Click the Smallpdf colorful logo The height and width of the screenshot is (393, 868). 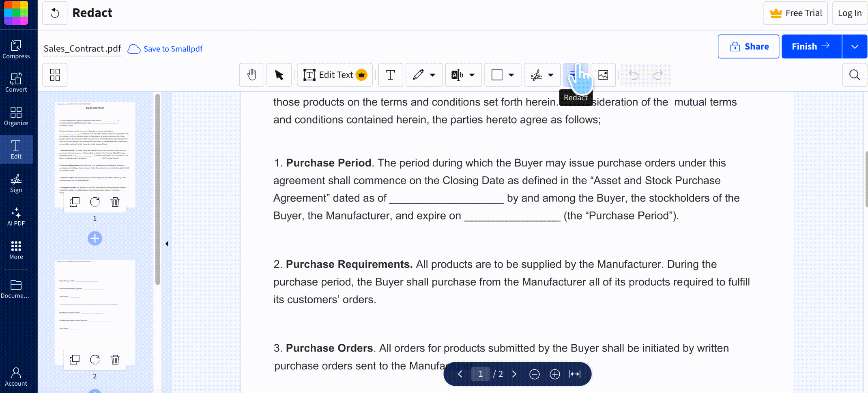(x=16, y=13)
